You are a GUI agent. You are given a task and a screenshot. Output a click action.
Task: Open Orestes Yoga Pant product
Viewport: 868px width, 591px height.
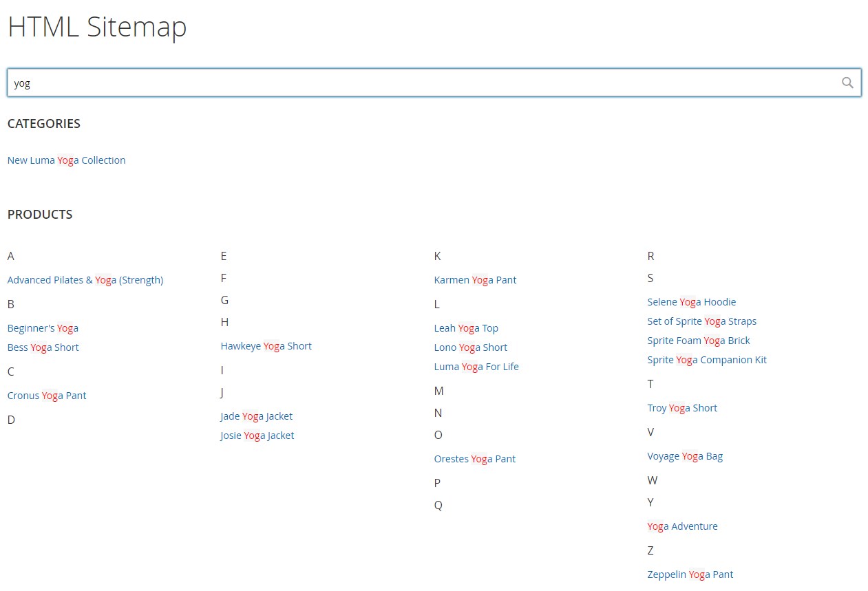[x=475, y=459]
